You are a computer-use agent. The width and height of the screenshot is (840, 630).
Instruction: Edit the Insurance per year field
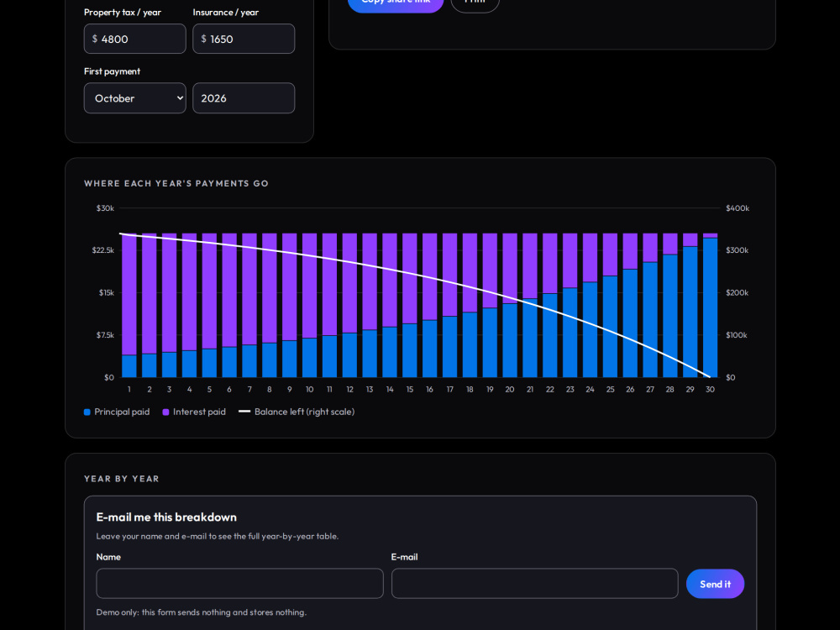tap(244, 39)
